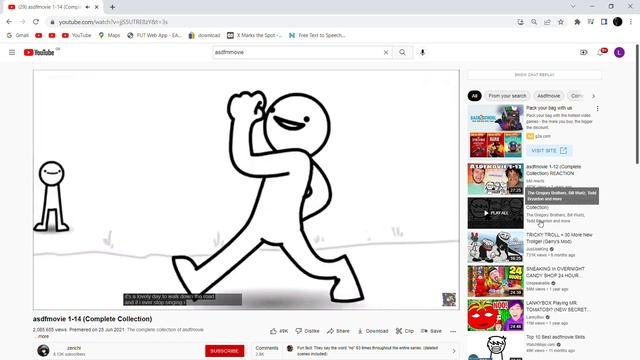
Task: Open the share-page icon in address bar
Action: click(547, 22)
